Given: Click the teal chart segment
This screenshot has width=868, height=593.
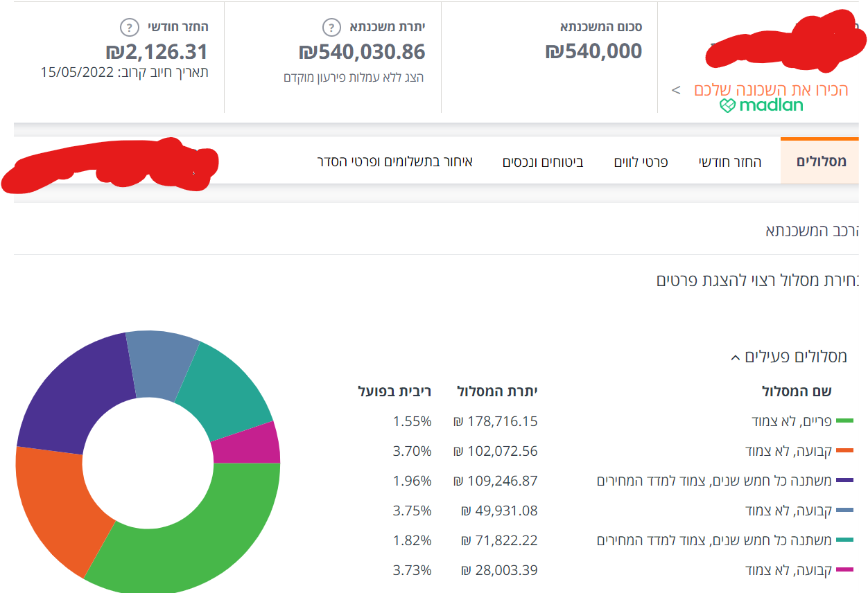Looking at the screenshot, I should tap(229, 388).
